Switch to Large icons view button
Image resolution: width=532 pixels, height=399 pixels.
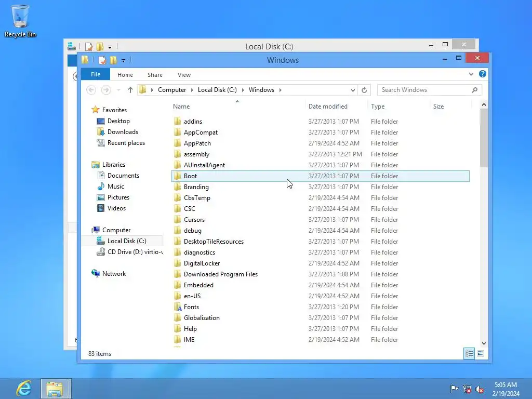pyautogui.click(x=481, y=353)
